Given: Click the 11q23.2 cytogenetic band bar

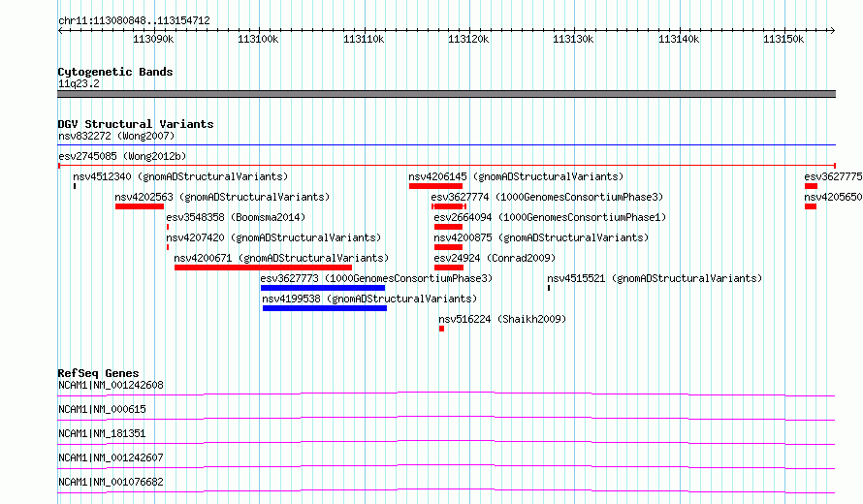Looking at the screenshot, I should tap(446, 94).
